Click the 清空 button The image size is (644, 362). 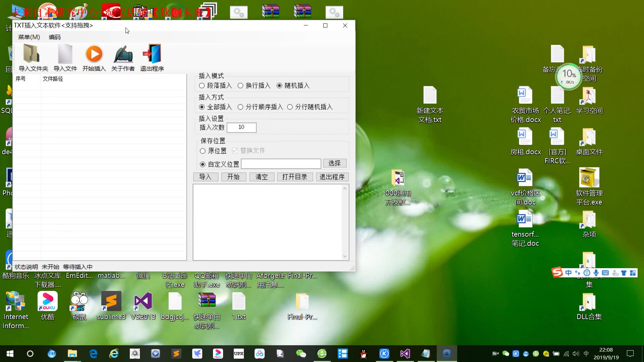point(262,177)
